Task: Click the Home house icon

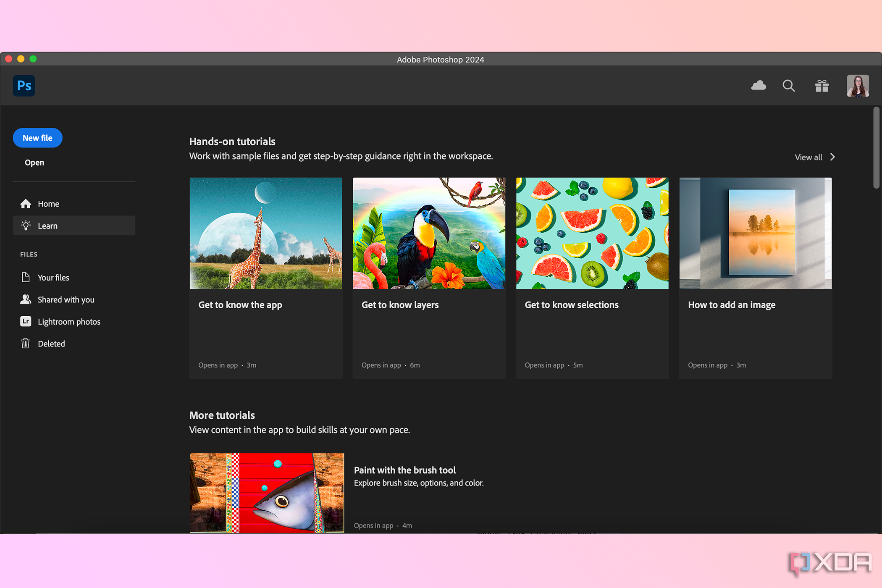Action: [26, 204]
